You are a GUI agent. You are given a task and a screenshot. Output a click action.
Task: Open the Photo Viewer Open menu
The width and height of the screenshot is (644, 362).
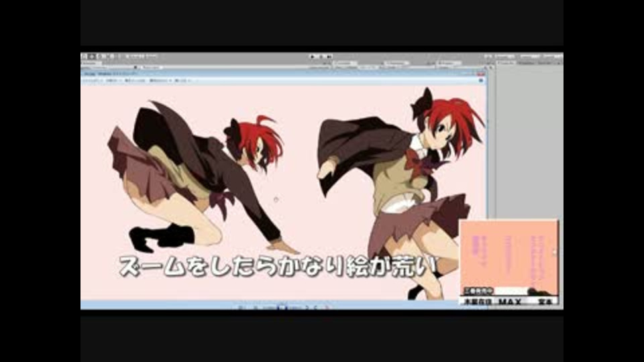tap(182, 80)
